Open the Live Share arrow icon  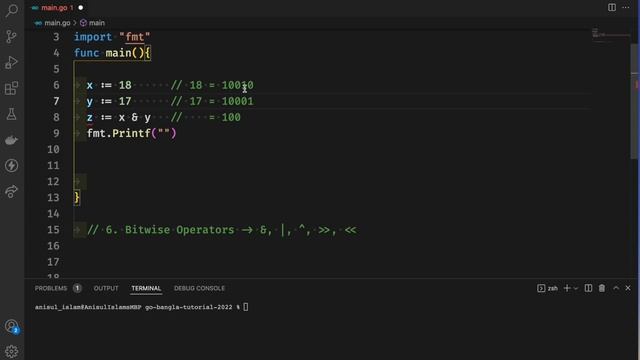(x=11, y=191)
